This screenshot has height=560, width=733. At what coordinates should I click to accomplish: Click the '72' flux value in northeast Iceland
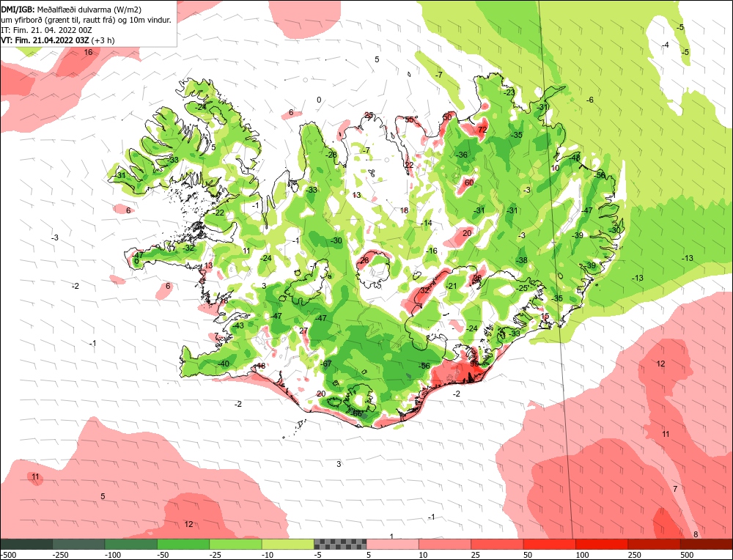[x=482, y=130]
